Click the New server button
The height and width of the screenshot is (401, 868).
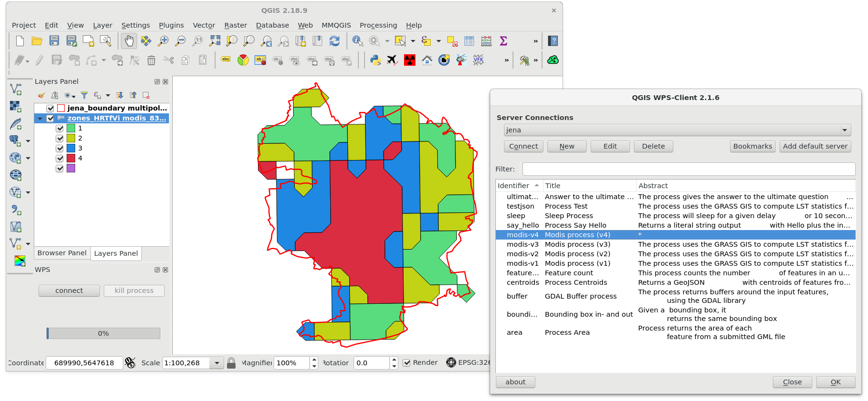(x=567, y=146)
